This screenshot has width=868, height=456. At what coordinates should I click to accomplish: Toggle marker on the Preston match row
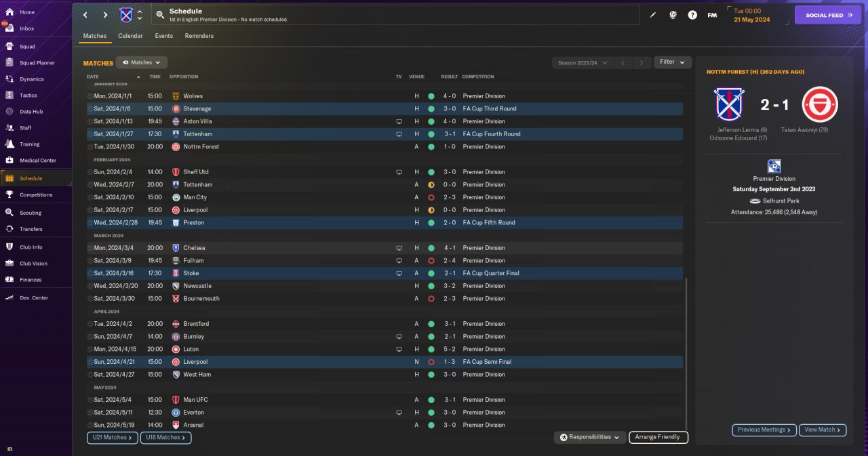coord(90,222)
